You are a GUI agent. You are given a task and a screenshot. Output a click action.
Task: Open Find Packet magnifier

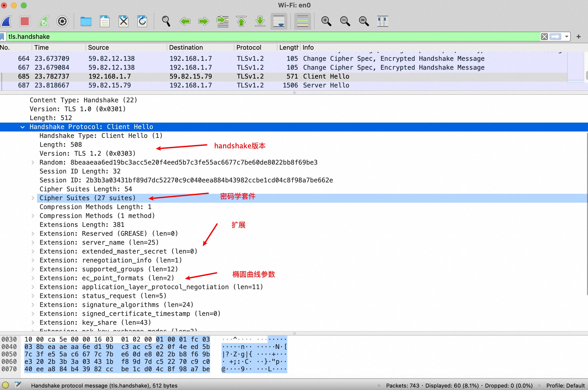click(166, 22)
